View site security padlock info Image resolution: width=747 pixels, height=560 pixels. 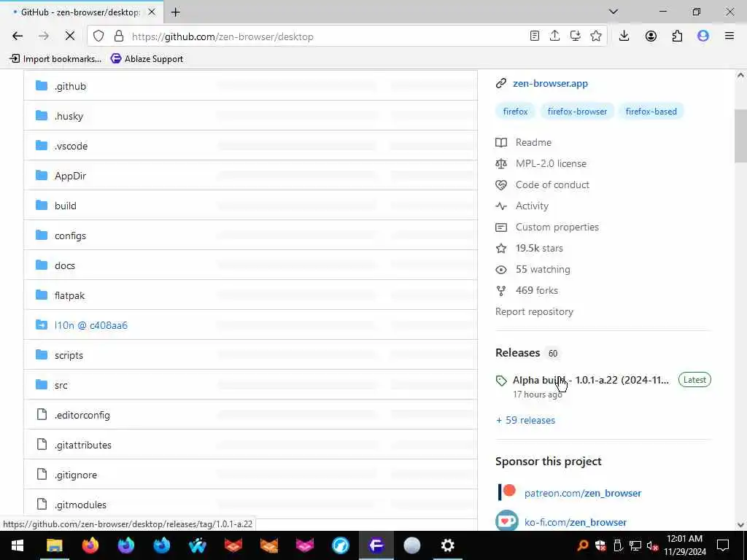point(119,36)
